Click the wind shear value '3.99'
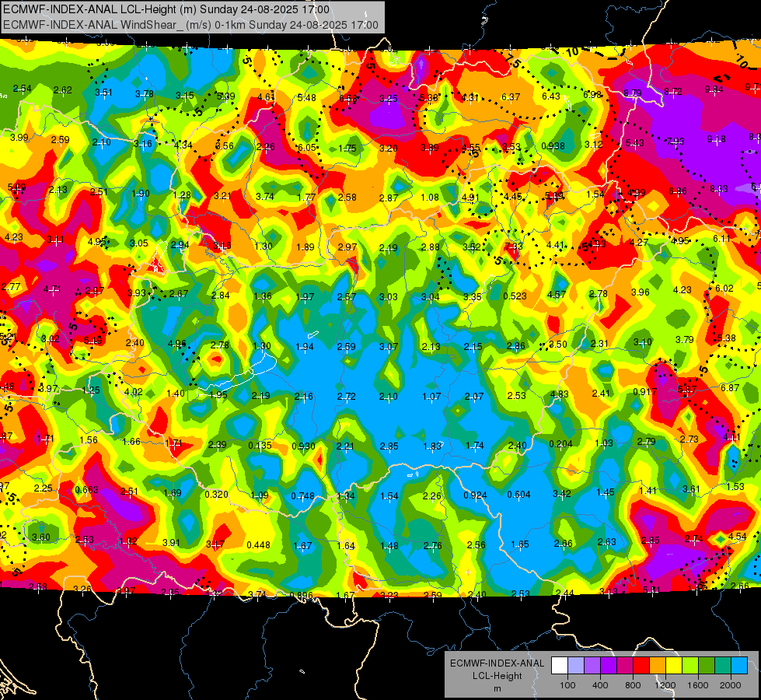Viewport: 761px width, 700px height. [19, 137]
